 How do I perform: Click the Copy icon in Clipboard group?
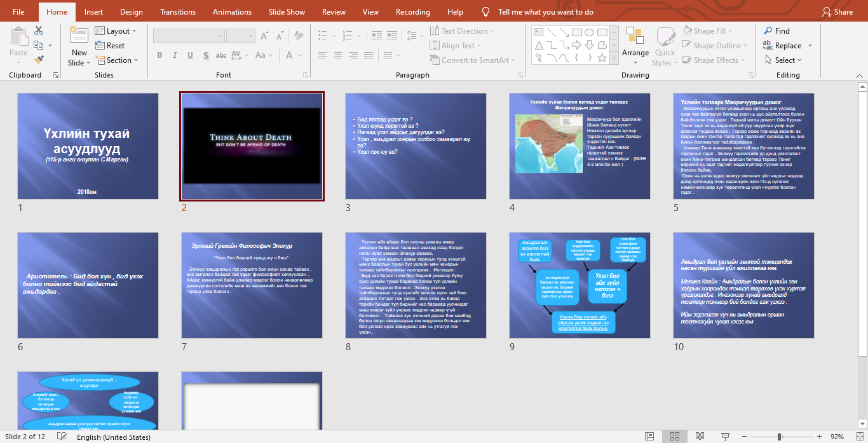point(39,45)
